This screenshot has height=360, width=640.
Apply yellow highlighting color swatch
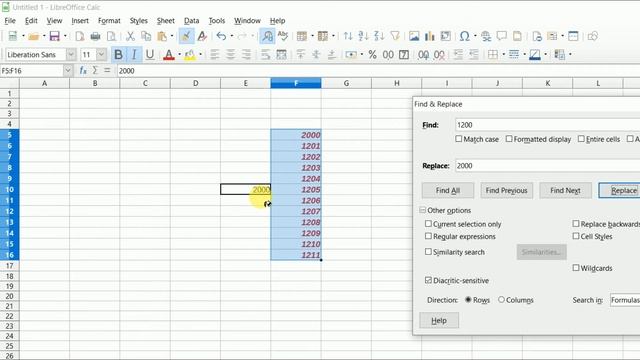pos(190,54)
